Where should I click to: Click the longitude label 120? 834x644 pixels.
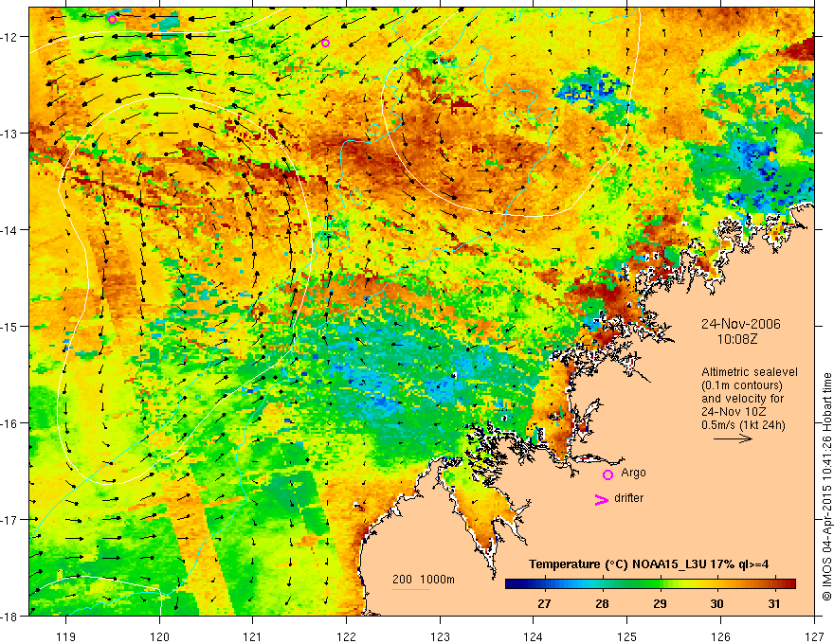point(159,636)
